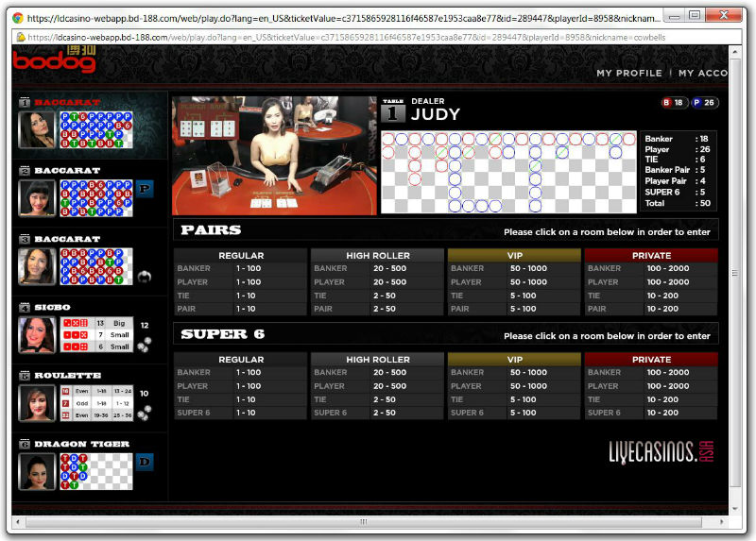Click Baccarat 1 bead road scoreboard
756x541 pixels.
point(96,129)
